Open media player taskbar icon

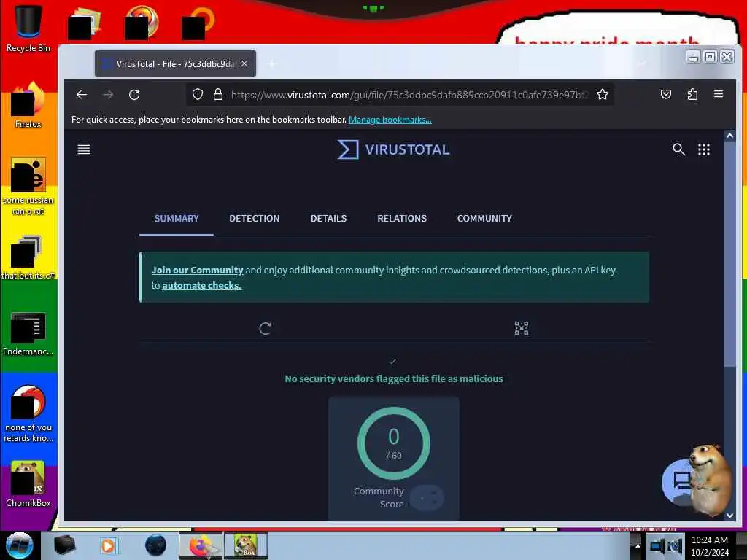pos(108,545)
